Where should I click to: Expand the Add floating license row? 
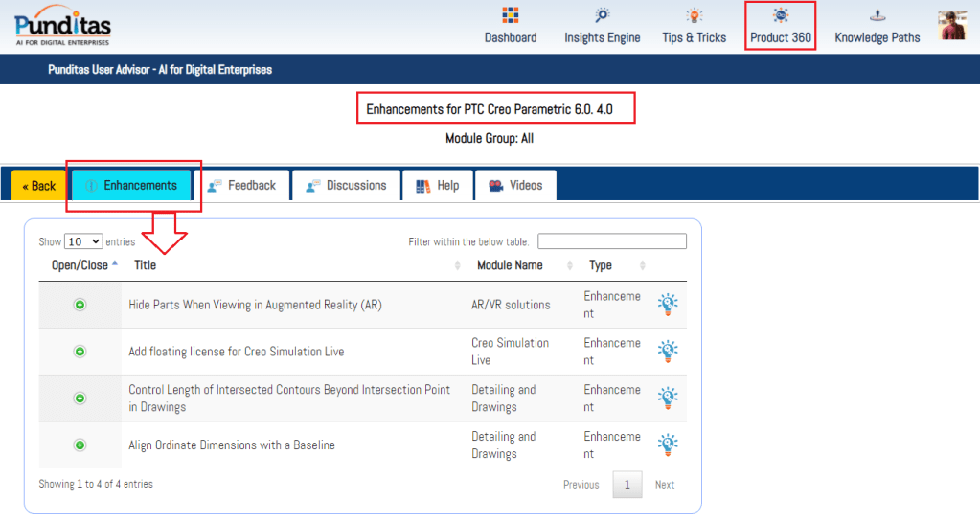coord(80,352)
